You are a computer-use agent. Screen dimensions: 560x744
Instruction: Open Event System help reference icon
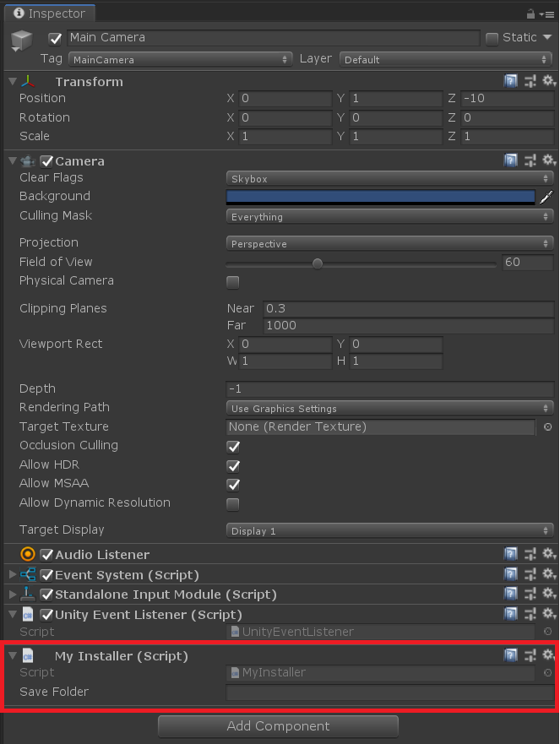(x=511, y=574)
